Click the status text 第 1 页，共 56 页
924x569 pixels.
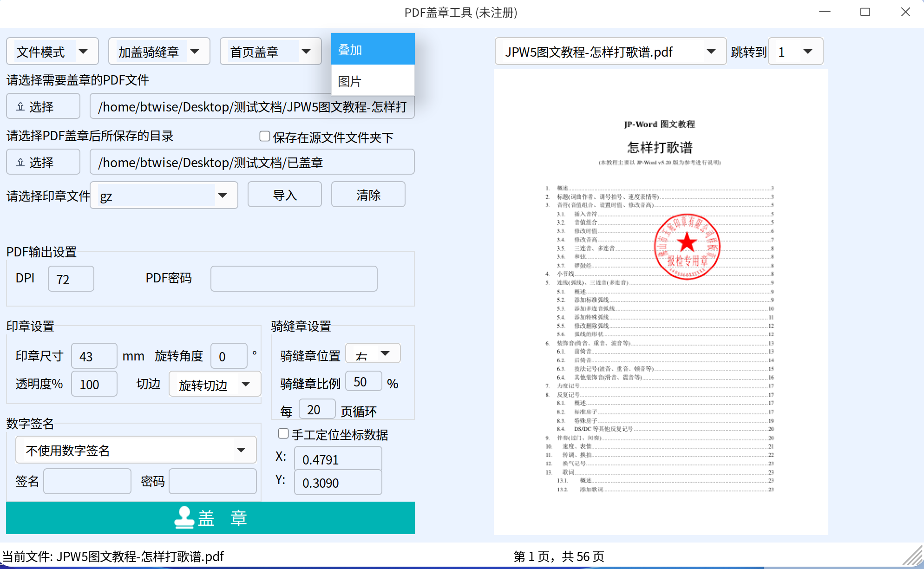coord(559,556)
